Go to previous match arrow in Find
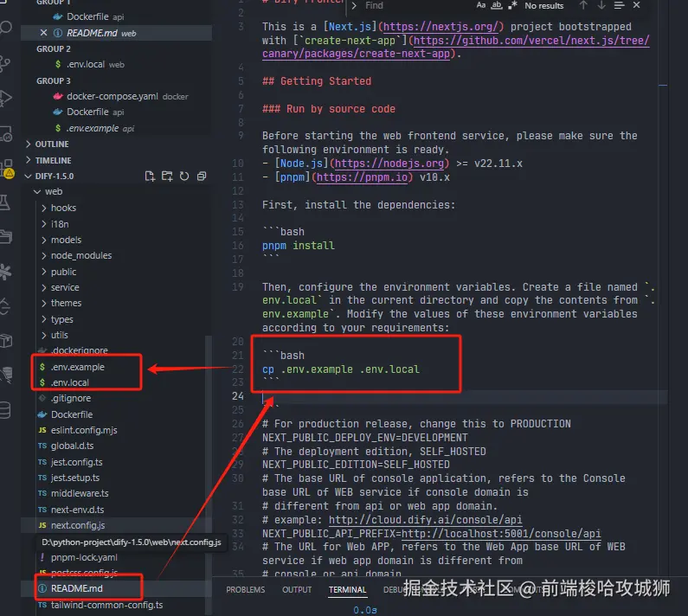Image resolution: width=688 pixels, height=616 pixels. click(583, 5)
